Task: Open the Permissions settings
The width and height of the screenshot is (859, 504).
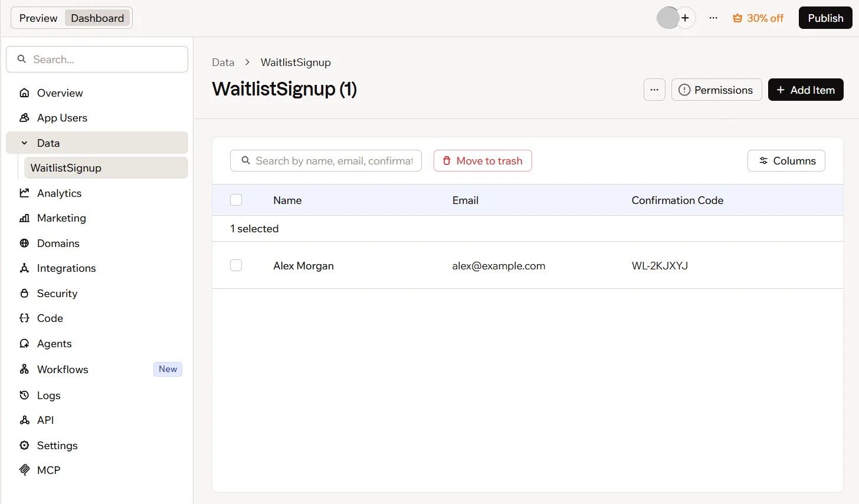Action: 717,90
